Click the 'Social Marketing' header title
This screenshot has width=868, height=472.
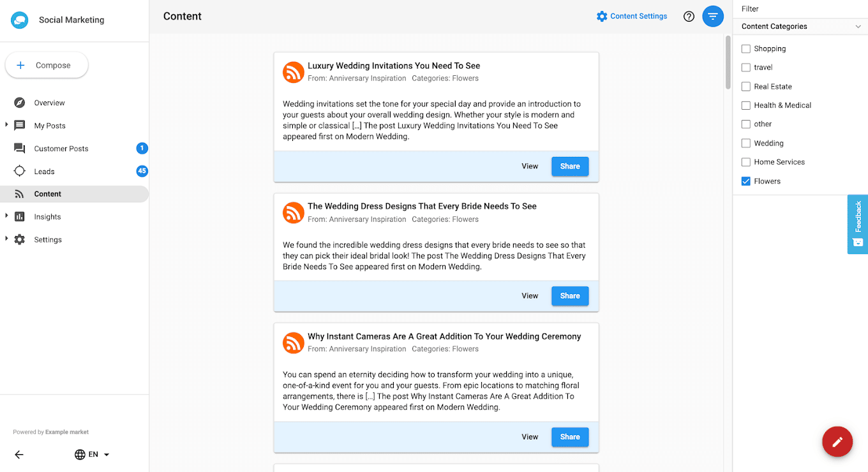[71, 20]
